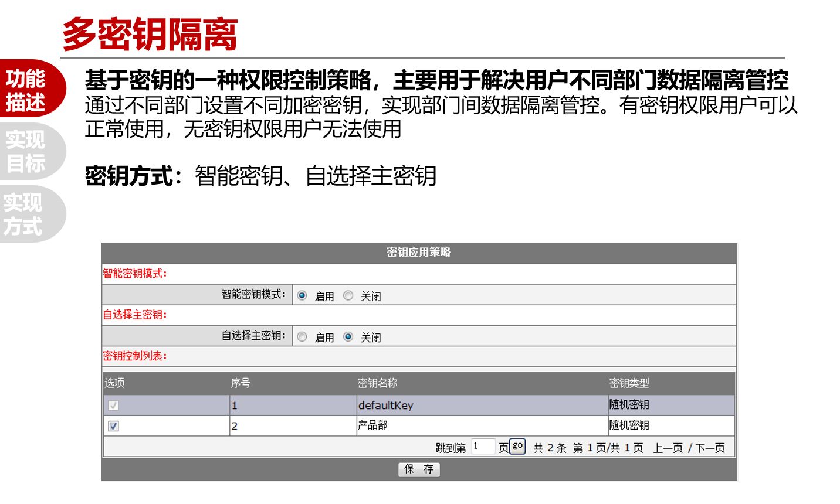Click the 密钥类型 column header
Viewport: 840px width, 504px height.
pos(629,383)
